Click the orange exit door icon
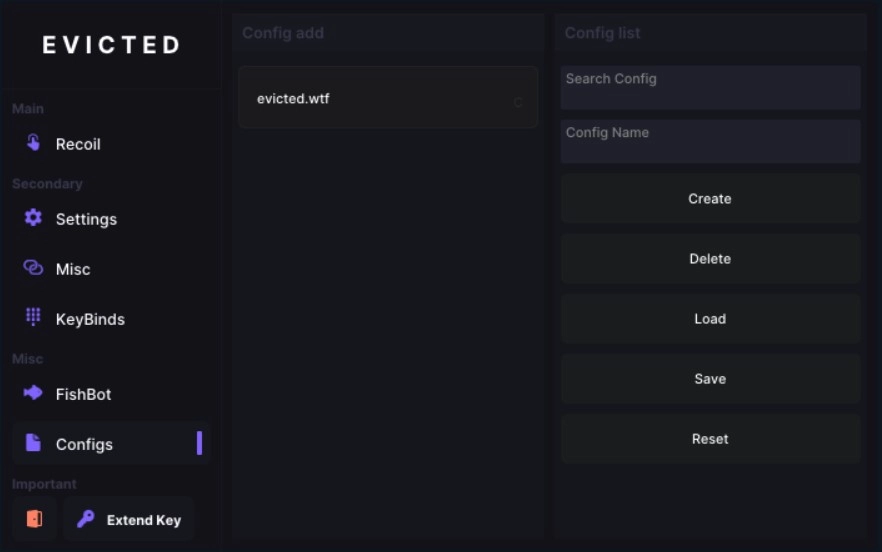The width and height of the screenshot is (882, 552). [34, 519]
